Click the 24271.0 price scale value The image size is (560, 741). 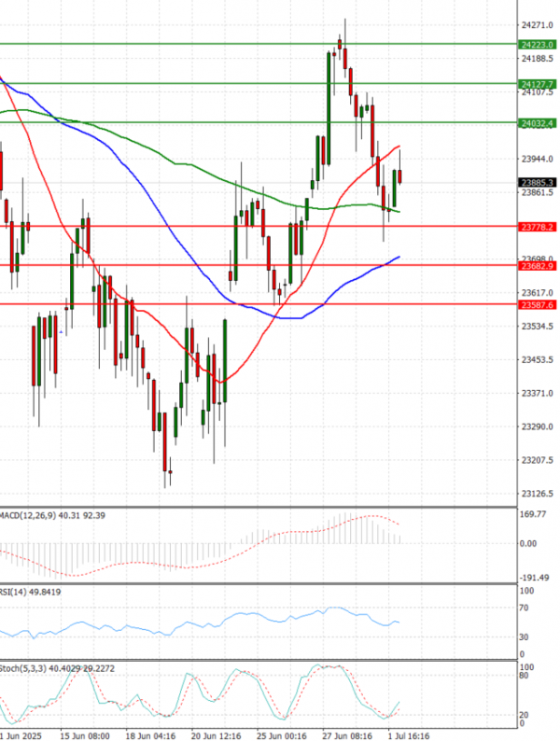[537, 25]
